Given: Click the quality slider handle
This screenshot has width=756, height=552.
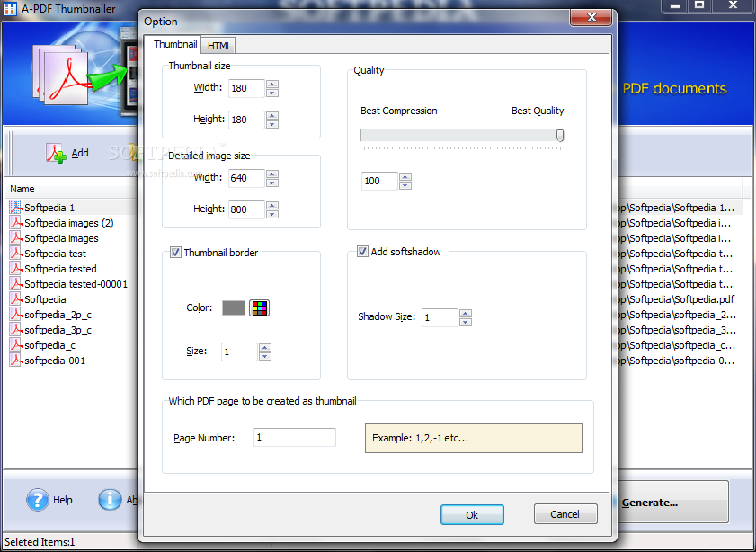Looking at the screenshot, I should pos(560,136).
